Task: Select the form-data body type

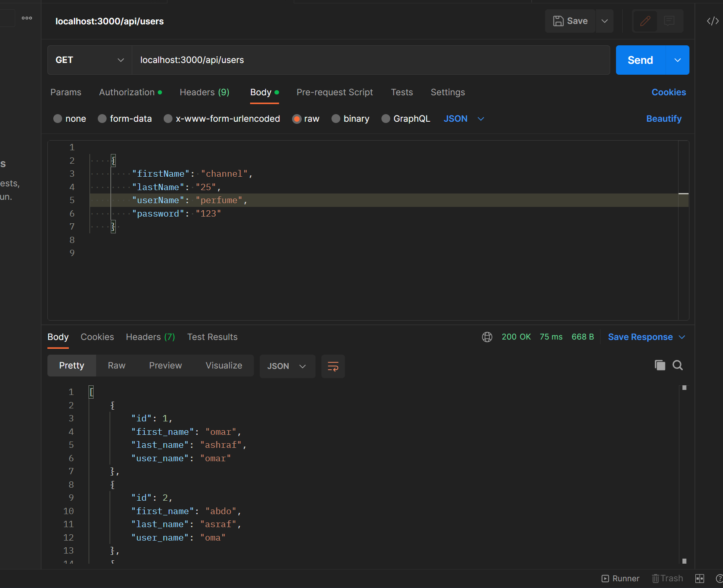Action: point(125,119)
